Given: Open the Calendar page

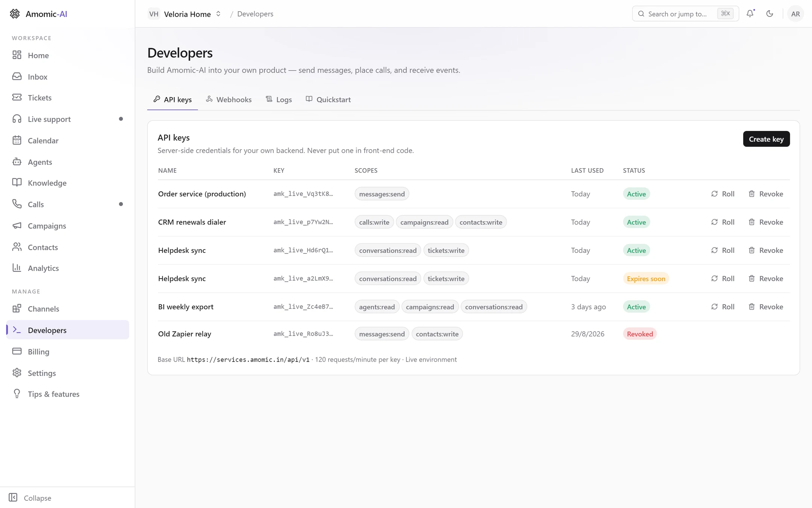Looking at the screenshot, I should coord(68,141).
